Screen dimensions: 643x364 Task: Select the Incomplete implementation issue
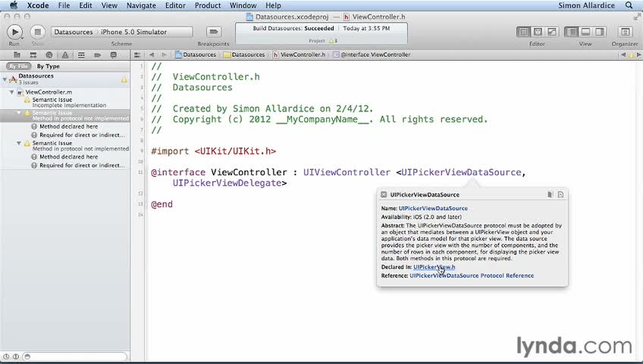pyautogui.click(x=65, y=102)
